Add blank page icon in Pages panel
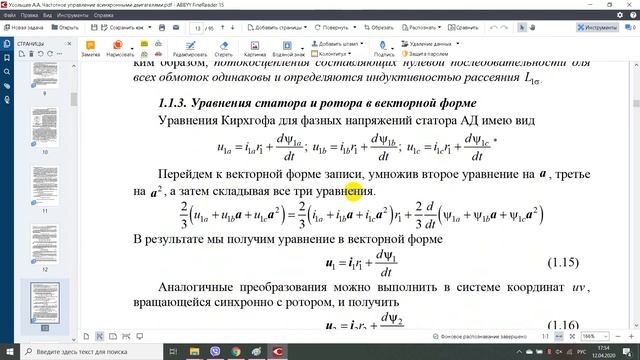The image size is (640, 360). (22, 54)
